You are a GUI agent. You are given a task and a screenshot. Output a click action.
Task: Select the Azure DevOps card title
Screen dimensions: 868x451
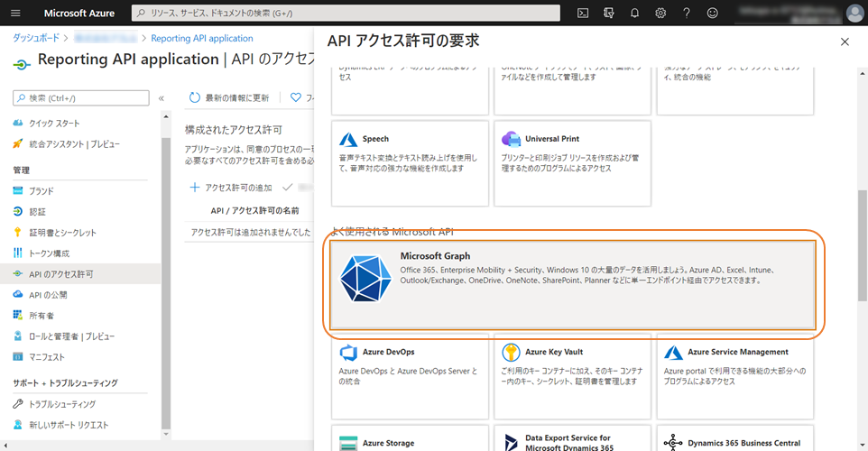388,352
